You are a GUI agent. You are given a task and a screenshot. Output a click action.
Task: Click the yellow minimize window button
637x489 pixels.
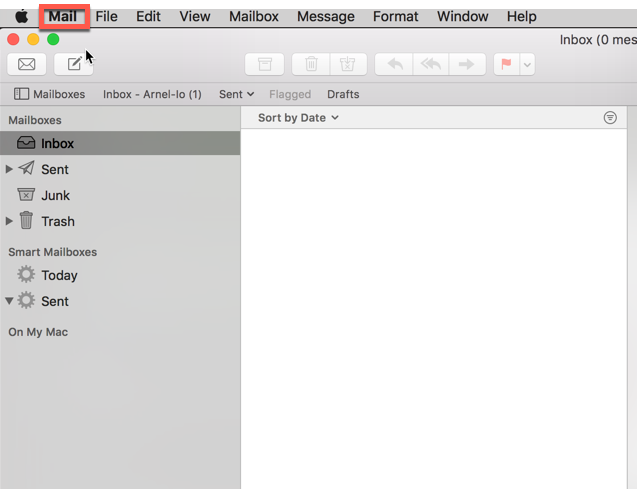(33, 39)
